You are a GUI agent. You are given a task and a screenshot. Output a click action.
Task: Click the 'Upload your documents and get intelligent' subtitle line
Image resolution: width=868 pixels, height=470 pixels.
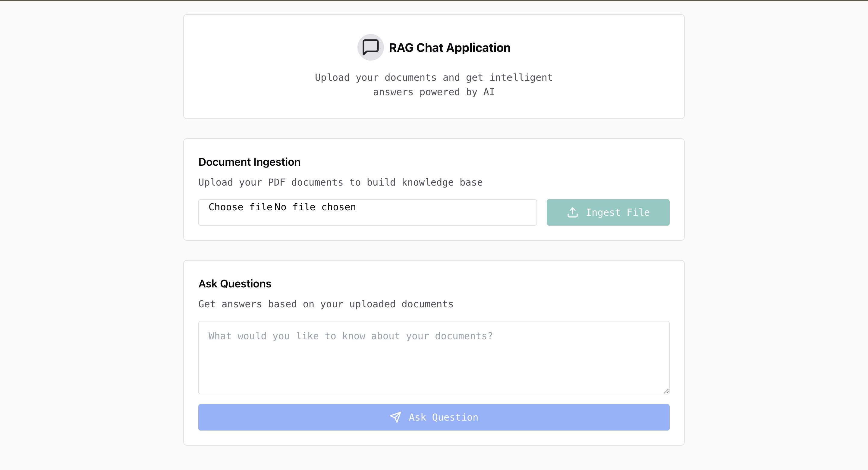(434, 77)
